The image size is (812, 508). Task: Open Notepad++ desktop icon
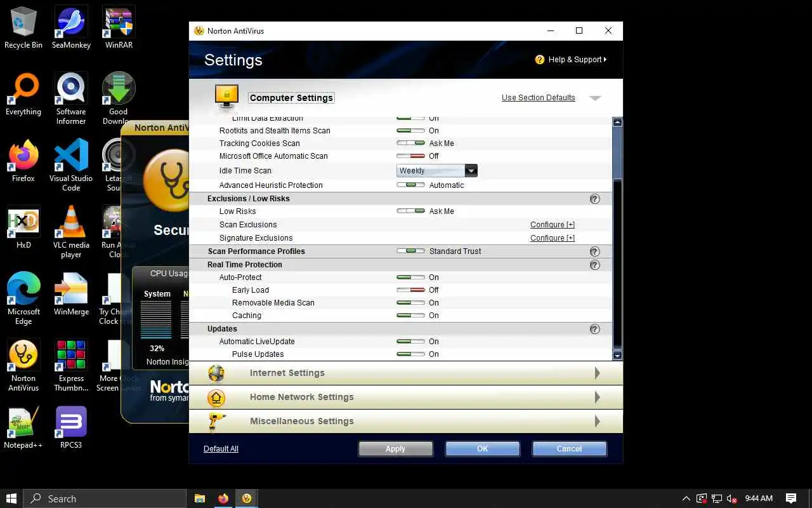23,428
